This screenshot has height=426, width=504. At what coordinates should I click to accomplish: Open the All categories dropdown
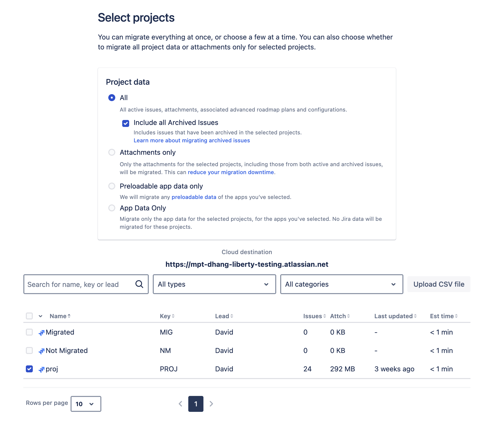point(342,284)
